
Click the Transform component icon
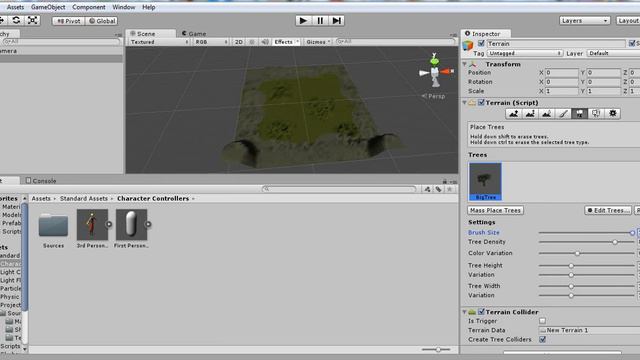[473, 64]
